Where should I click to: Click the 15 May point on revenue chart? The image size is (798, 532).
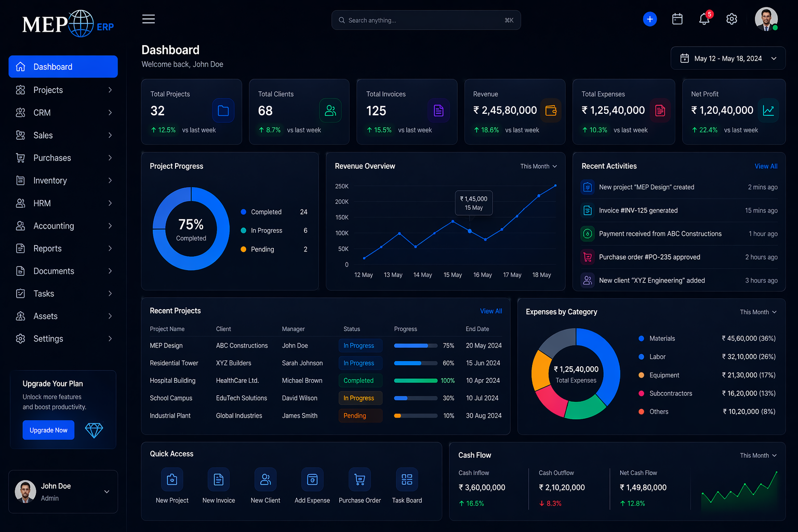[470, 231]
